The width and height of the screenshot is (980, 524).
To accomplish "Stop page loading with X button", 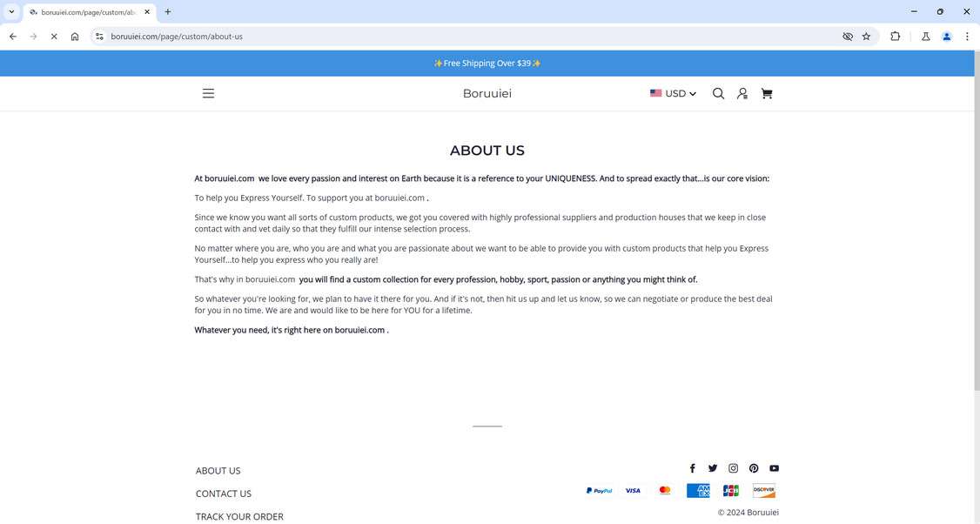I will click(x=54, y=37).
